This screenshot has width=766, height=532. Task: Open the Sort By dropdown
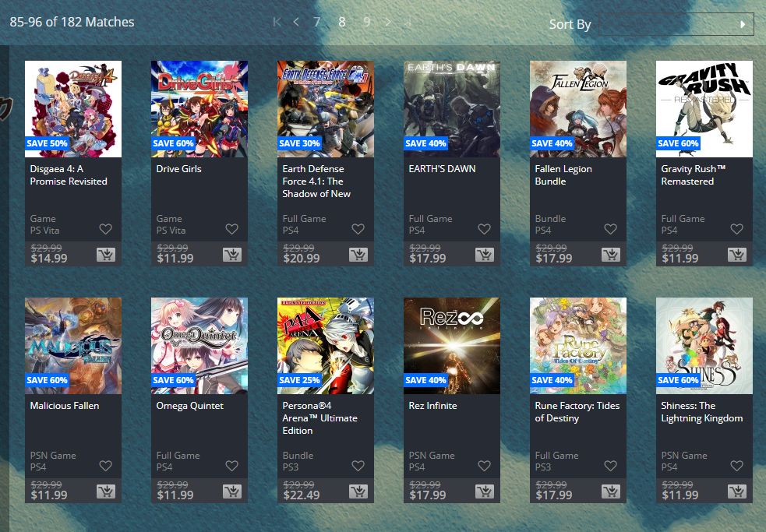pos(676,24)
